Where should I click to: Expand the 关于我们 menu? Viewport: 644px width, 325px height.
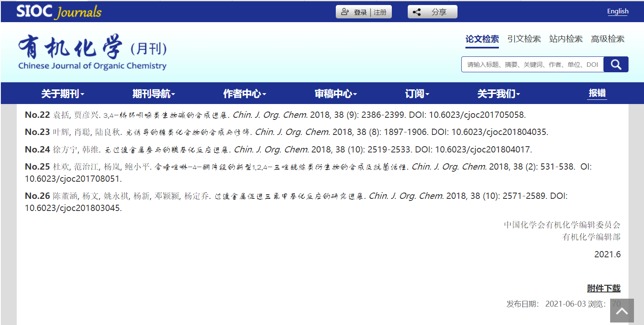coord(498,94)
